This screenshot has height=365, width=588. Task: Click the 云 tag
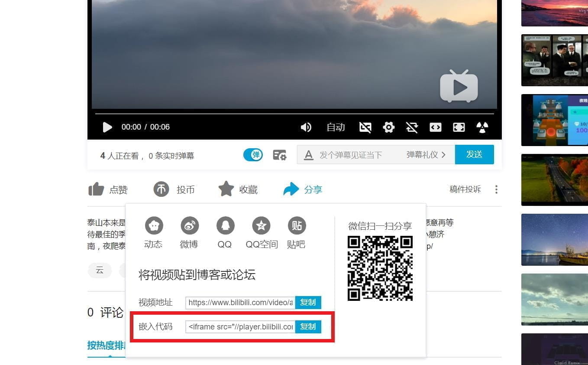[100, 270]
